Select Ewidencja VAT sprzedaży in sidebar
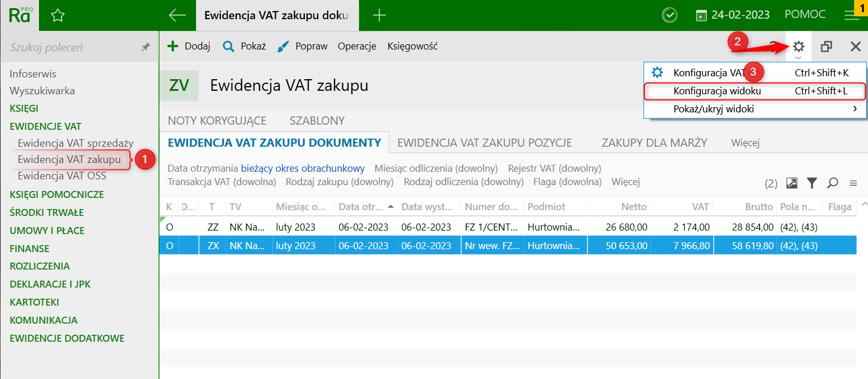This screenshot has height=379, width=868. [76, 143]
